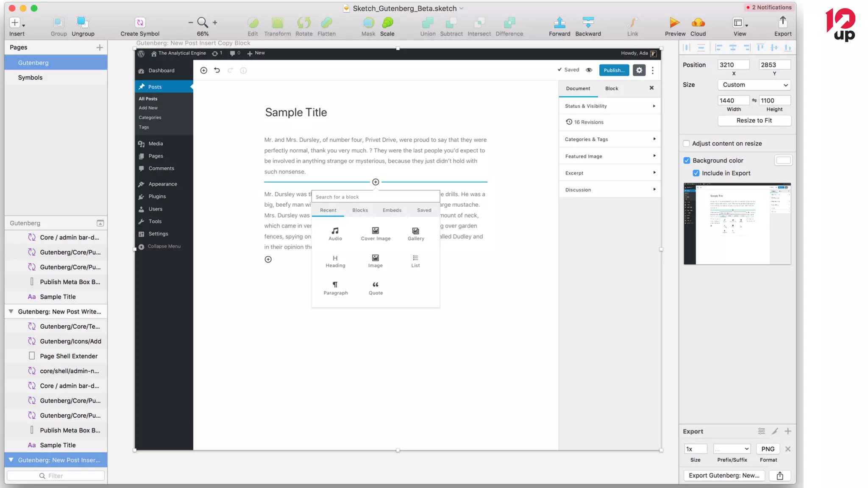Click the Ungroup icon in toolbar
This screenshot has height=488, width=868.
83,22
